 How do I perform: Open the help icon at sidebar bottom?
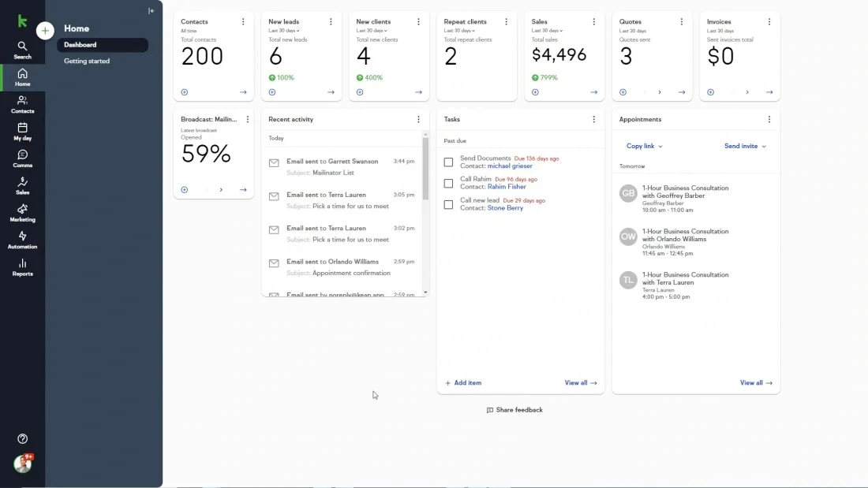point(22,438)
